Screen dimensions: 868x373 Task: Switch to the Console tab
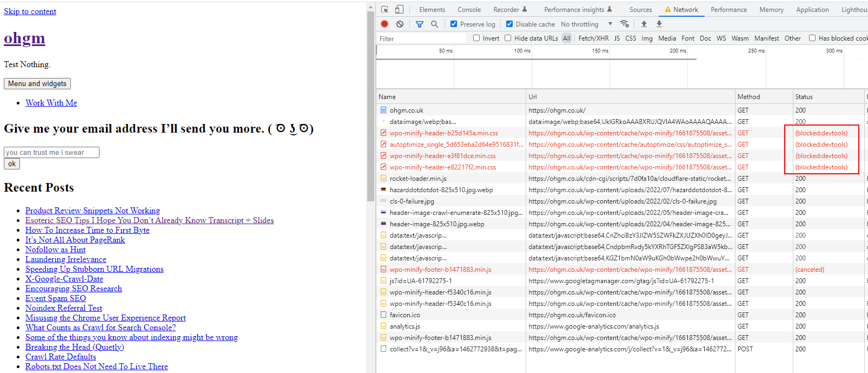coord(469,10)
